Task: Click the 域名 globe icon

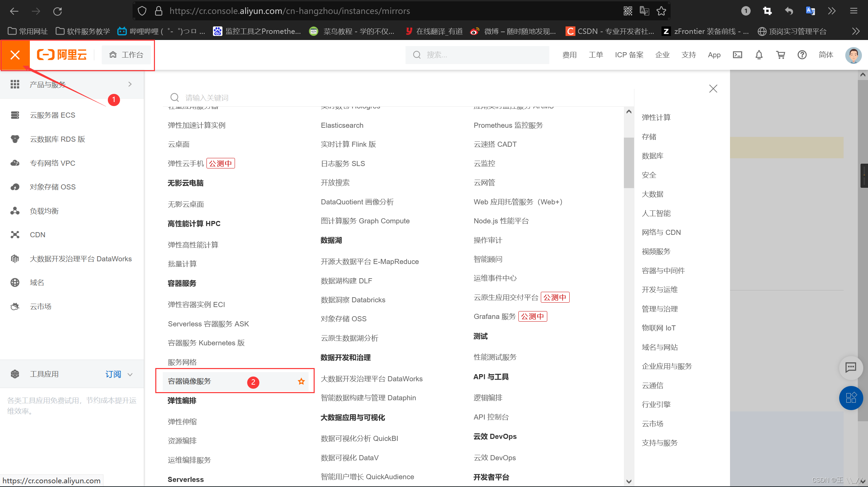Action: coord(15,283)
